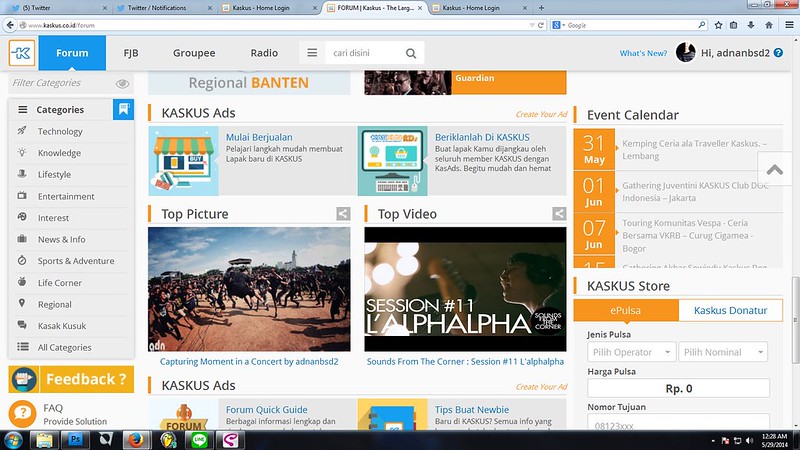Share the Top Video via share icon
Viewport: 800px width, 450px height.
(559, 214)
